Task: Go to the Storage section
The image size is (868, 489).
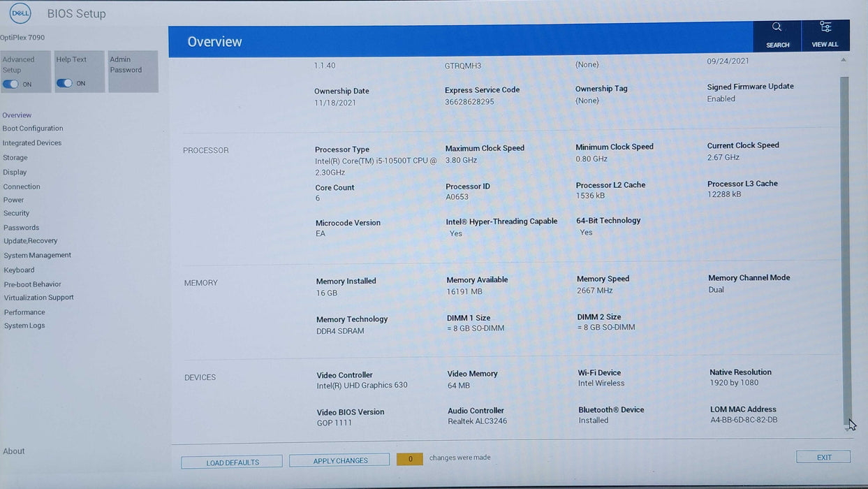Action: (15, 158)
